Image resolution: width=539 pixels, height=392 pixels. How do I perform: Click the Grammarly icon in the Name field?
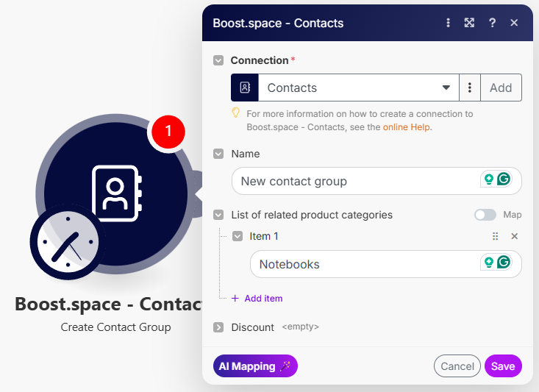[504, 179]
